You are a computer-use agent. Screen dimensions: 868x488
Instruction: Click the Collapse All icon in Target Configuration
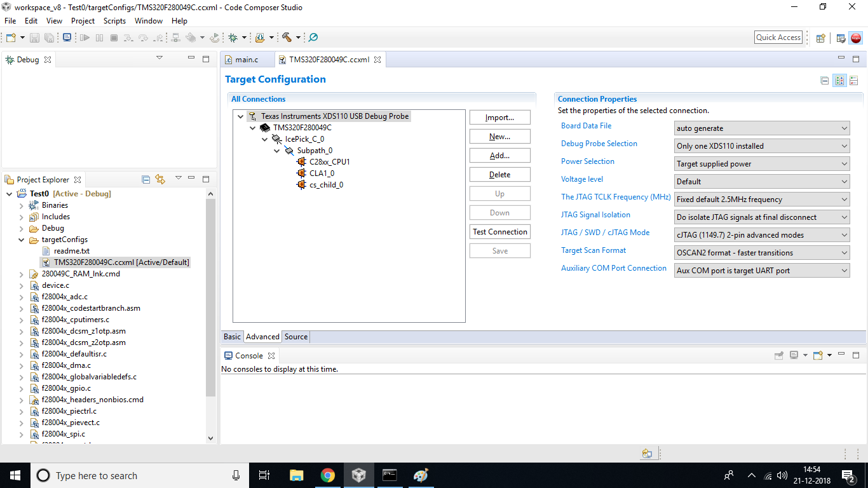point(825,81)
